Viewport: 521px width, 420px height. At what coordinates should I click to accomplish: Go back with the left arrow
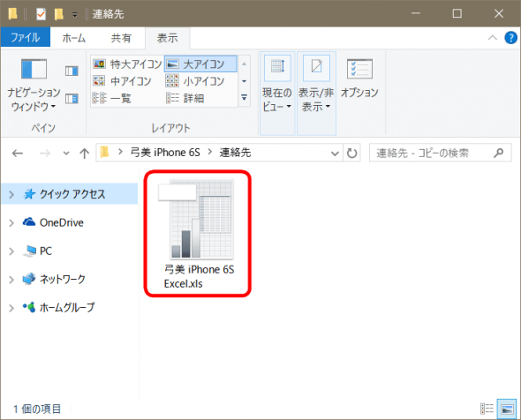(x=18, y=153)
